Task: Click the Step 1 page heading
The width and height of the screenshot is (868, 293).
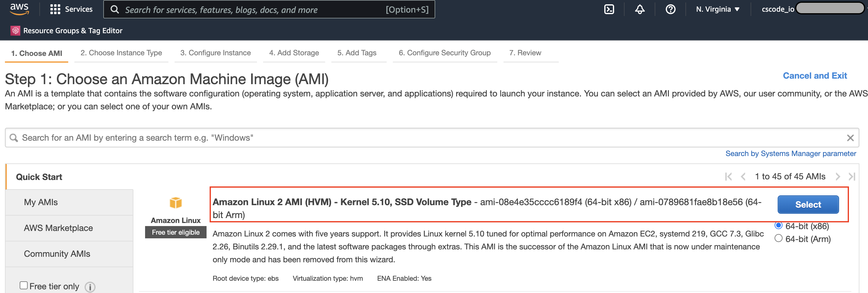Action: 167,79
